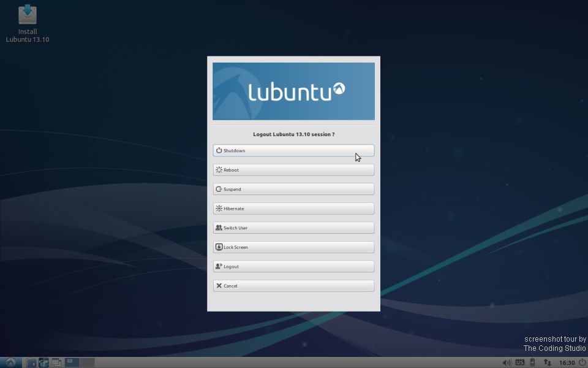Click the 16:30 clock on the panel
588x368 pixels.
pyautogui.click(x=567, y=362)
